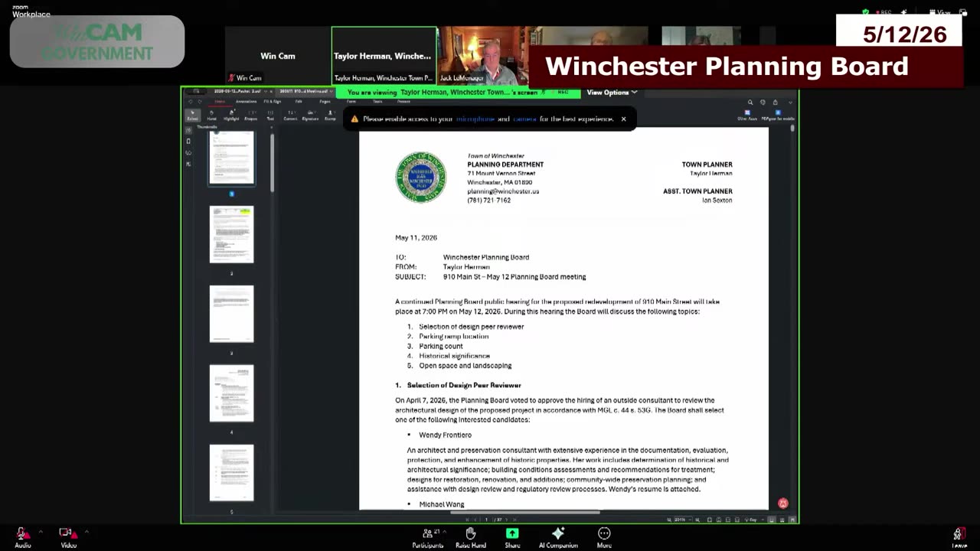
Task: Select Win Cam participant tile
Action: tap(278, 56)
